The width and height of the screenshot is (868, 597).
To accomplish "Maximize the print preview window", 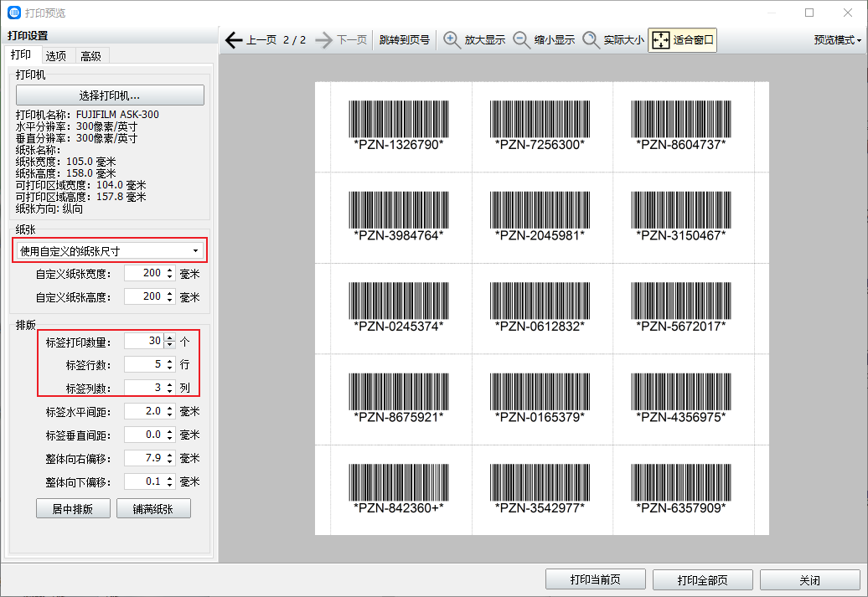I will (x=809, y=13).
